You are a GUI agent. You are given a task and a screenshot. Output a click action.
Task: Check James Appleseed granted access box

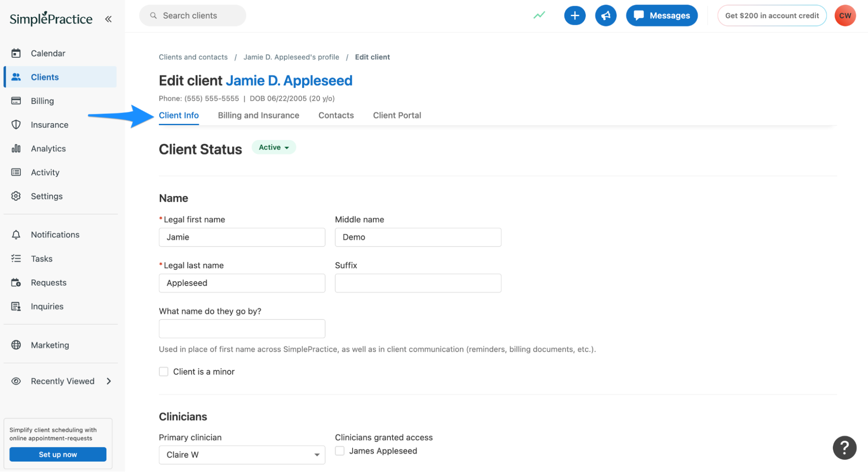(x=340, y=451)
